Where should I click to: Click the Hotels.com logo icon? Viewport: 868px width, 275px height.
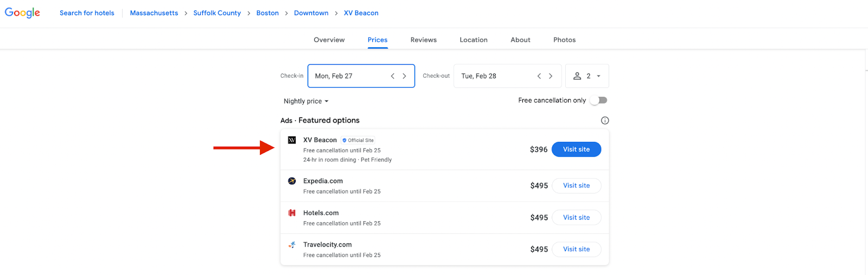292,213
